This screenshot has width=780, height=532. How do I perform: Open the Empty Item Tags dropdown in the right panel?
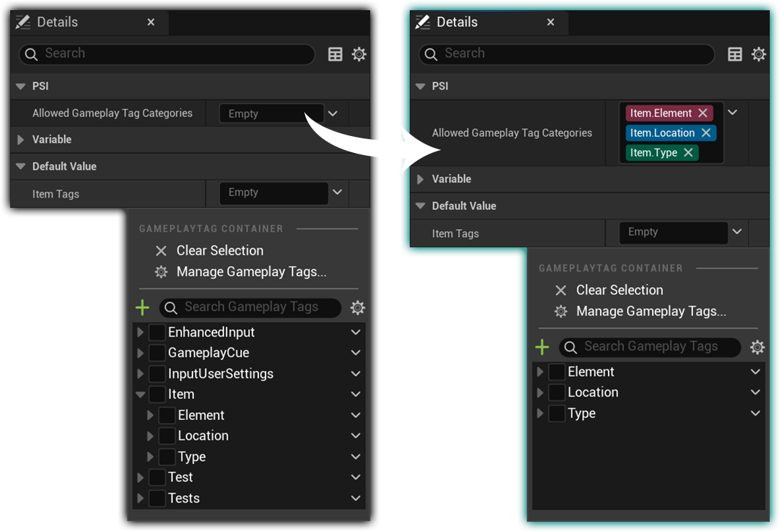pyautogui.click(x=737, y=232)
